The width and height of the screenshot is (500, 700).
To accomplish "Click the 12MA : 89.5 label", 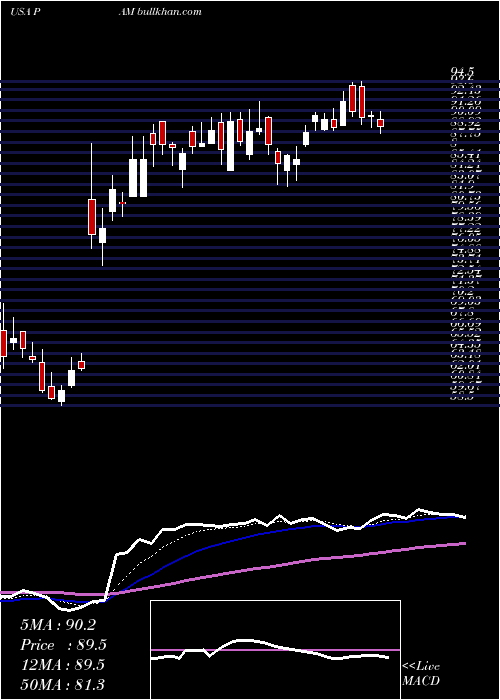I will [62, 665].
